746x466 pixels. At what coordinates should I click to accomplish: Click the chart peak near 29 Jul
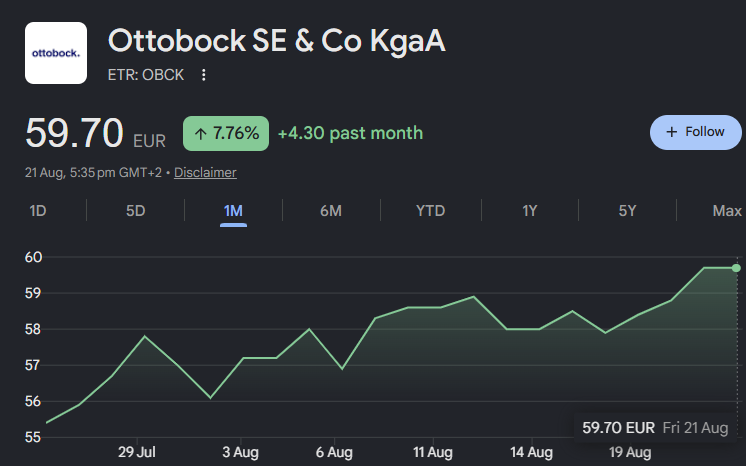[145, 337]
